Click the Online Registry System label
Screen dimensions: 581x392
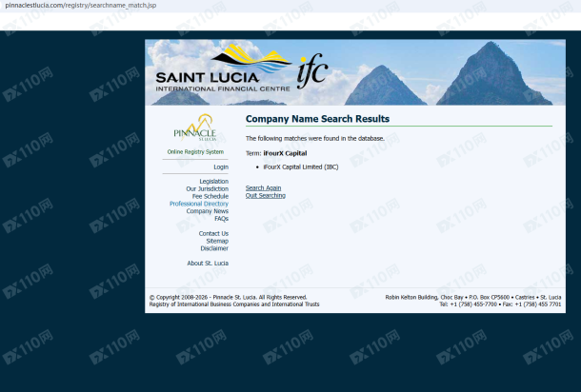(x=195, y=152)
